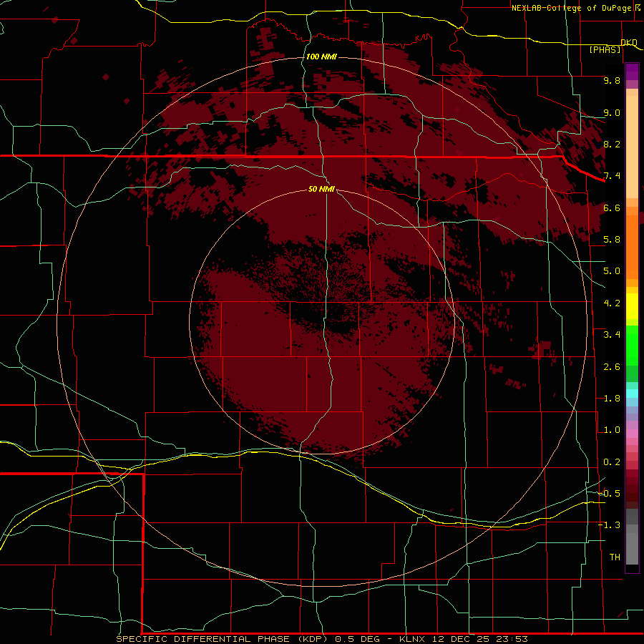Click the 100 NMI range ring label
This screenshot has height=644, width=644.
(321, 57)
